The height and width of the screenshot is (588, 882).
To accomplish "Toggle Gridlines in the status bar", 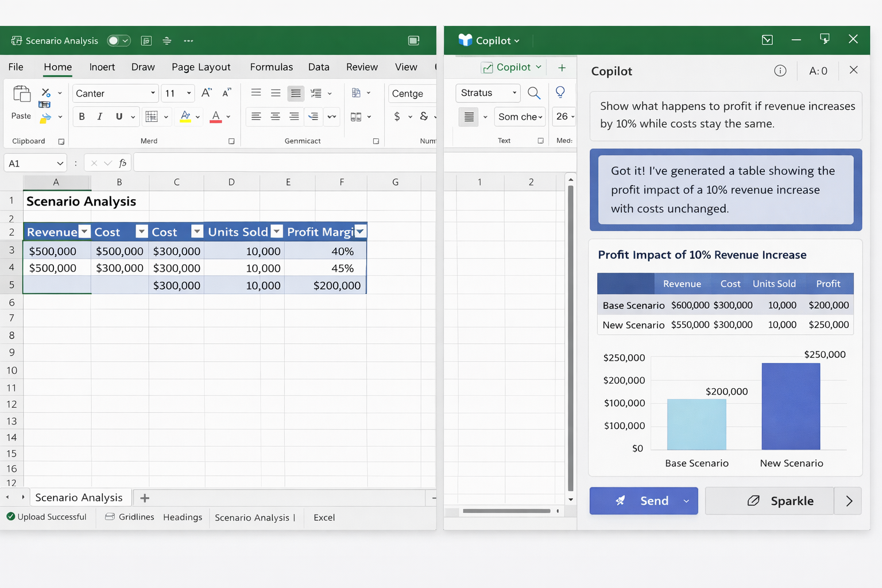I will click(130, 517).
